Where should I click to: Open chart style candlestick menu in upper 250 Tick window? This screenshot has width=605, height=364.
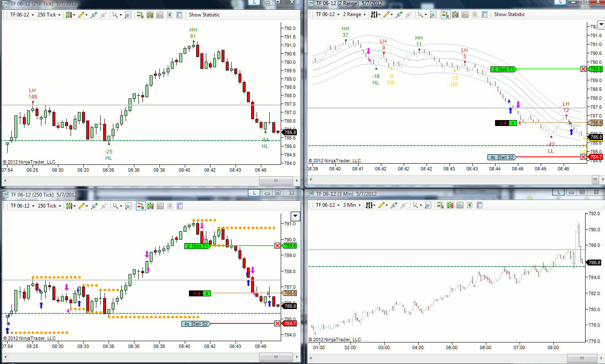click(71, 15)
